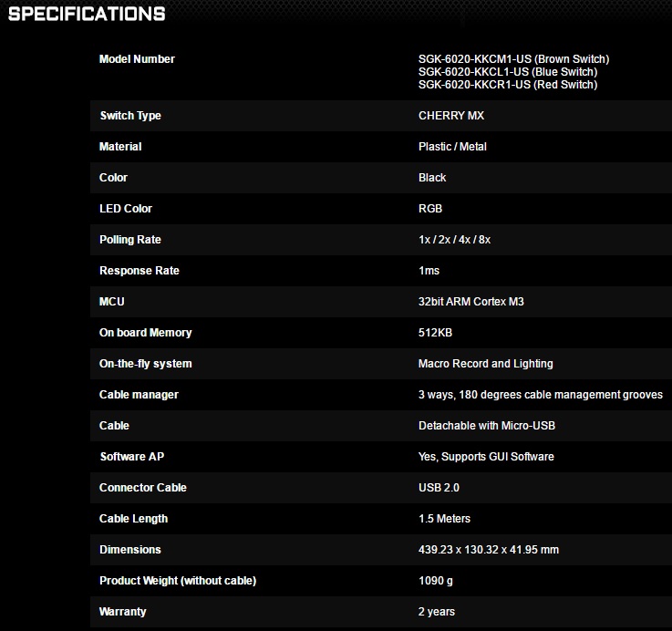Click the Response Rate 1ms value
The height and width of the screenshot is (631, 672).
429,271
